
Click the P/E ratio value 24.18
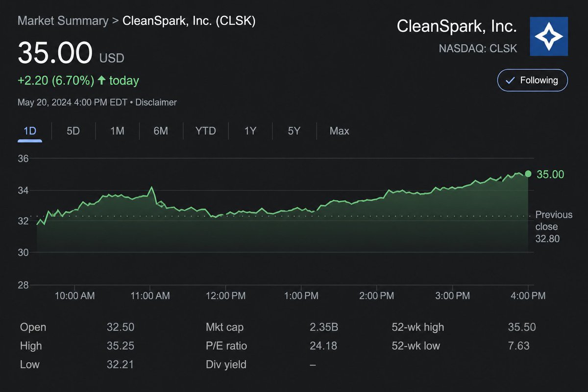point(323,346)
